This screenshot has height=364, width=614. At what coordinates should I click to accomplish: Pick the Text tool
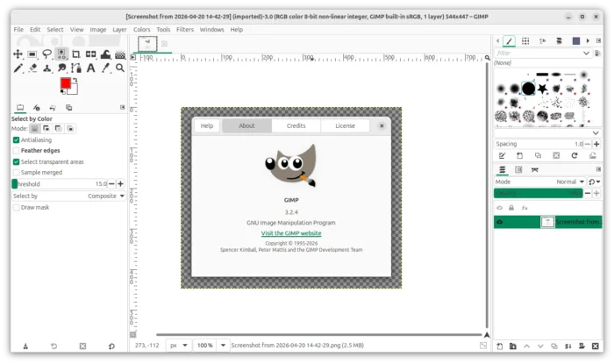(89, 68)
